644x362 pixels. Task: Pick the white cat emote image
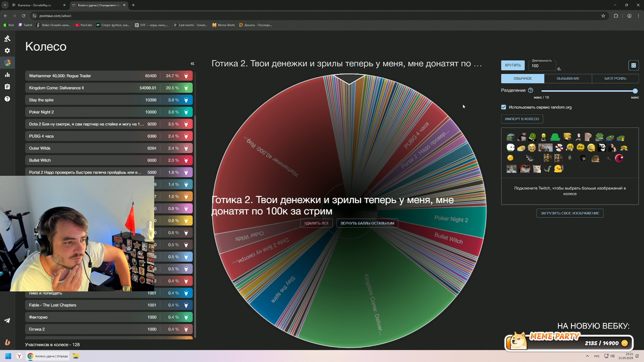click(537, 169)
